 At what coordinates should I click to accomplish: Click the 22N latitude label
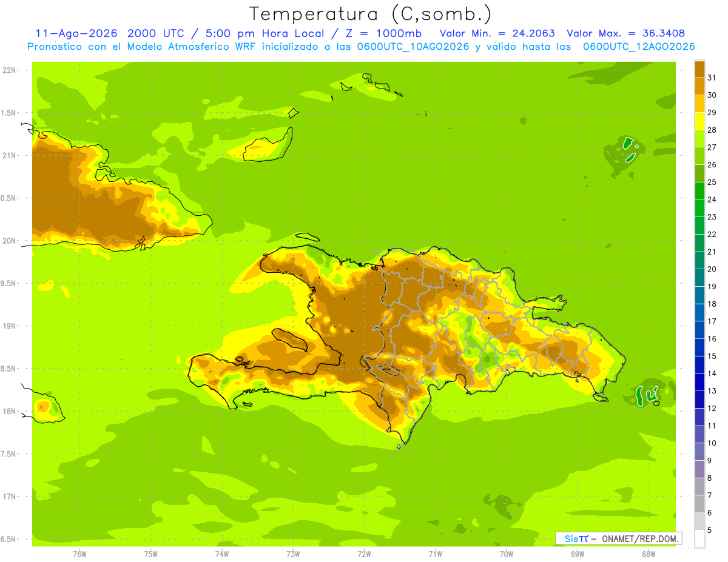pos(9,70)
